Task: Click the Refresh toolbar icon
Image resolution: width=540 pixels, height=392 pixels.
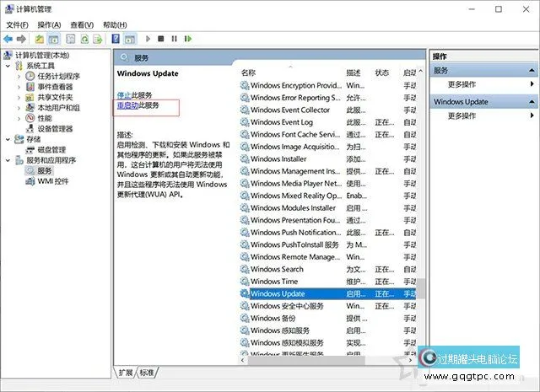Action: [84, 39]
